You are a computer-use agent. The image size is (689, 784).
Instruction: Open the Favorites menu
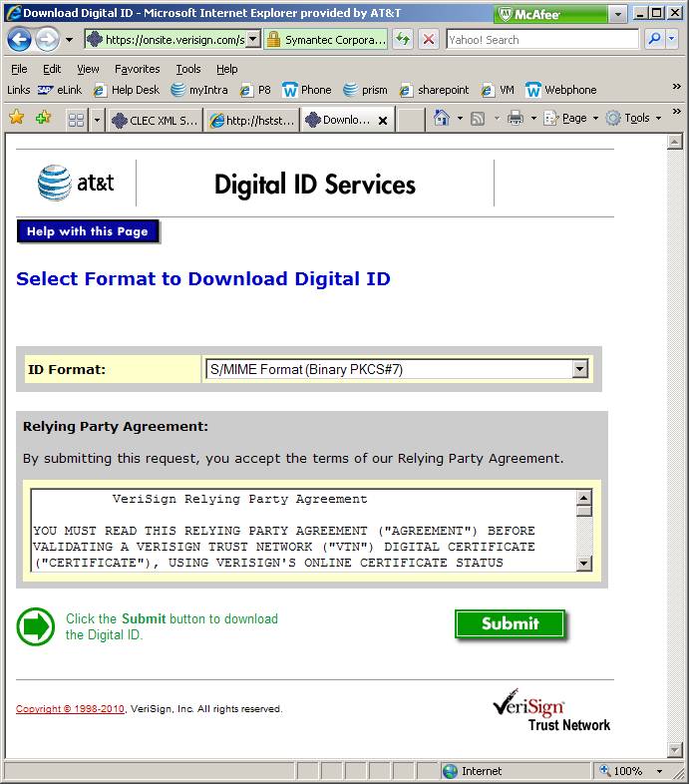[x=137, y=69]
